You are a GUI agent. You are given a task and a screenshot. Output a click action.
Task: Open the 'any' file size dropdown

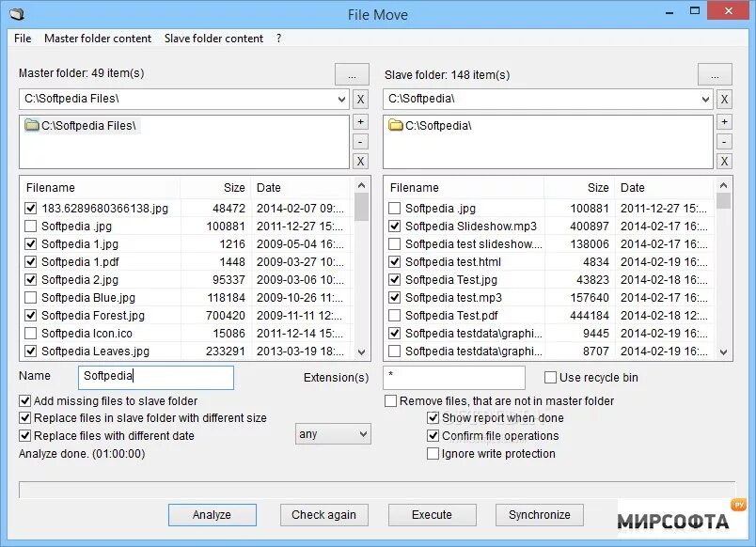tap(333, 433)
